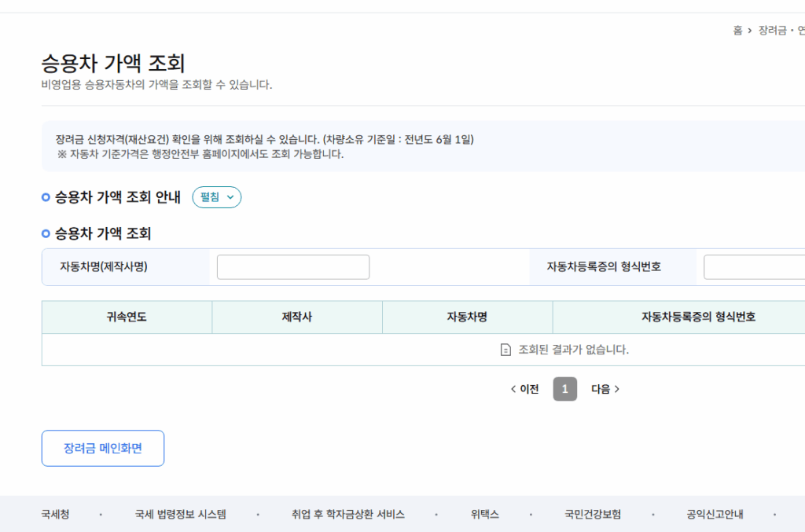Click the left arrow of 이전 pagination
805x532 pixels.
514,388
